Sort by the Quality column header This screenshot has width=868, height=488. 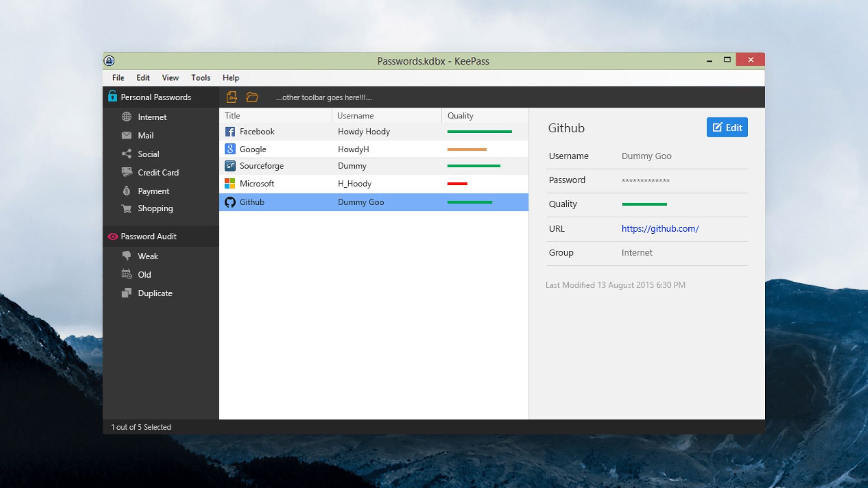click(485, 116)
